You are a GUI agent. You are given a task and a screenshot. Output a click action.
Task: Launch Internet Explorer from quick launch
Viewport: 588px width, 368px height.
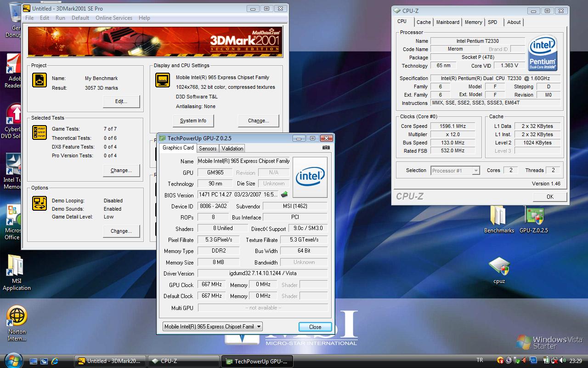point(55,361)
